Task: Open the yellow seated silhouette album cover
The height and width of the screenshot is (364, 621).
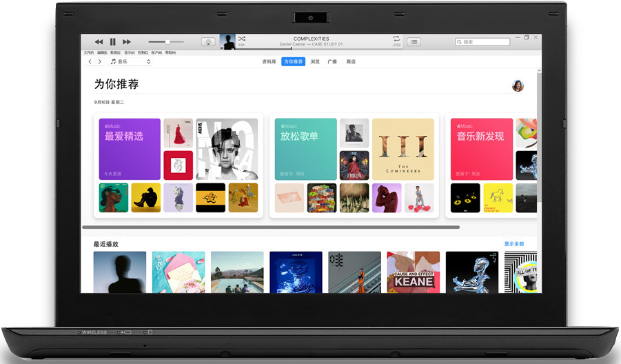Action: pyautogui.click(x=145, y=198)
